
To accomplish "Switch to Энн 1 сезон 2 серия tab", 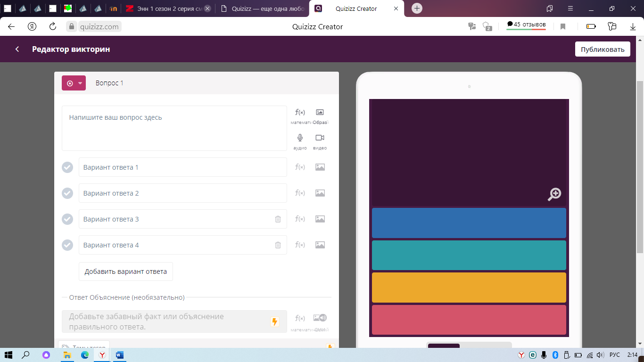I will click(168, 8).
